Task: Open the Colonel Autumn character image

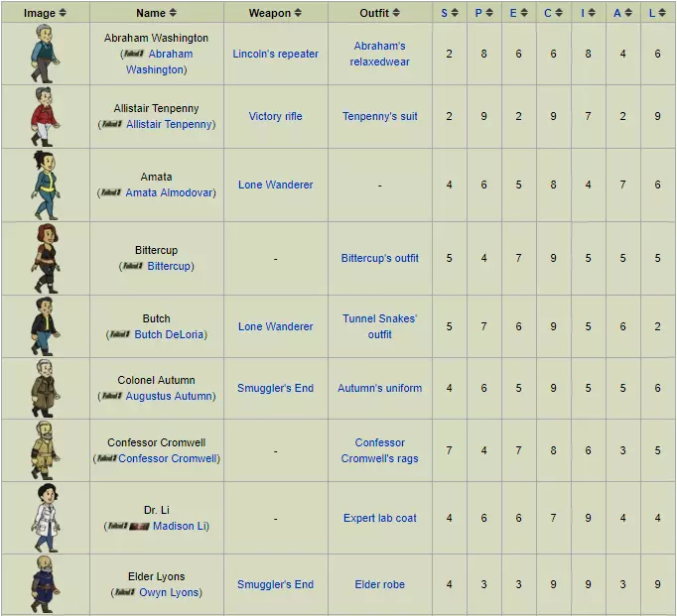Action: coord(45,388)
